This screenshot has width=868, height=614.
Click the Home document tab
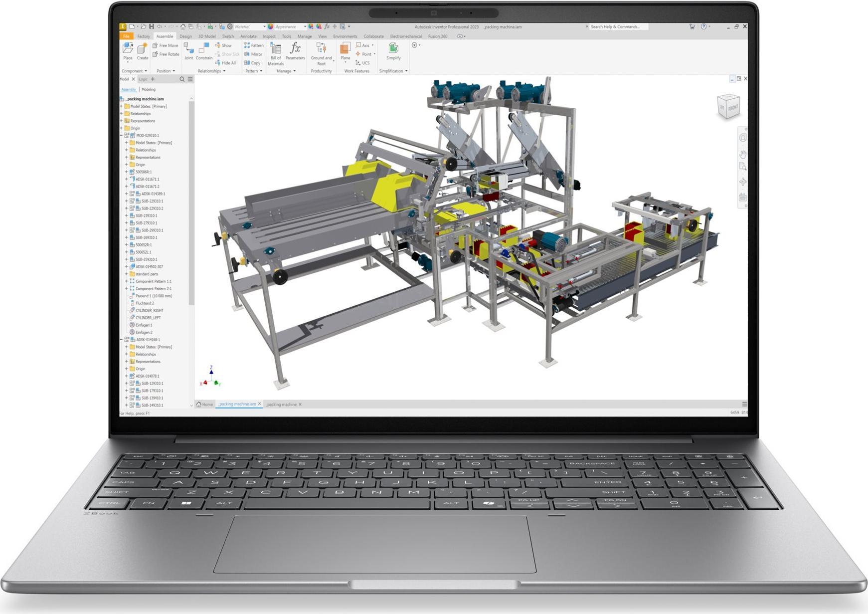pos(205,405)
